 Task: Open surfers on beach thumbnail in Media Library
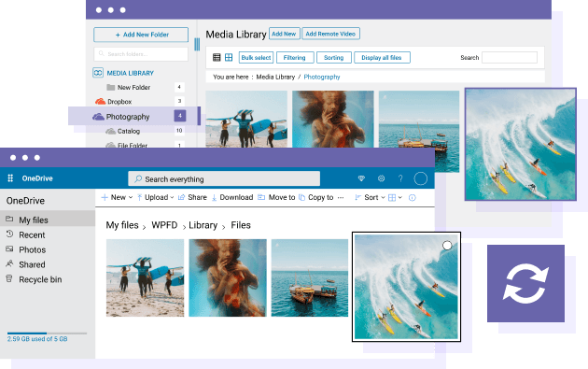click(x=246, y=119)
